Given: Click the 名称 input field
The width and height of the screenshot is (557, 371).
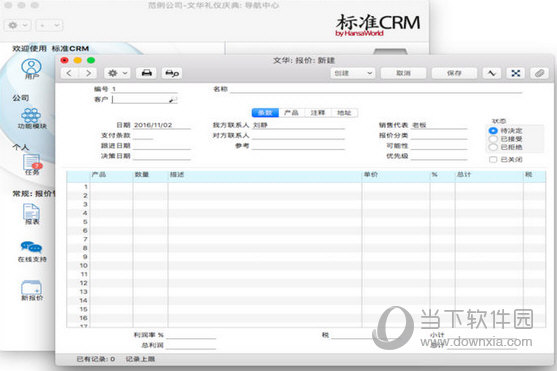Looking at the screenshot, I should pos(376,89).
